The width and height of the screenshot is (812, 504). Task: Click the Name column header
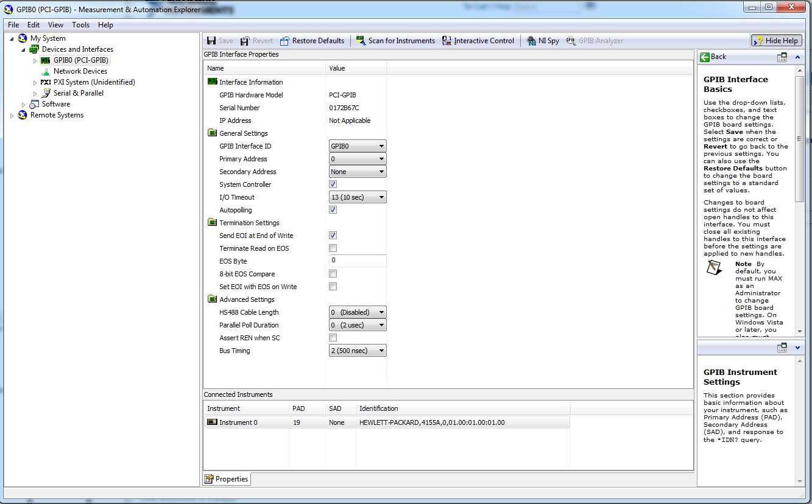[264, 68]
